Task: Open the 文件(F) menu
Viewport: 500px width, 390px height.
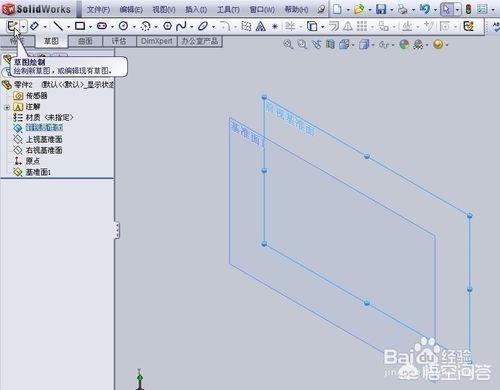Action: 98,9
